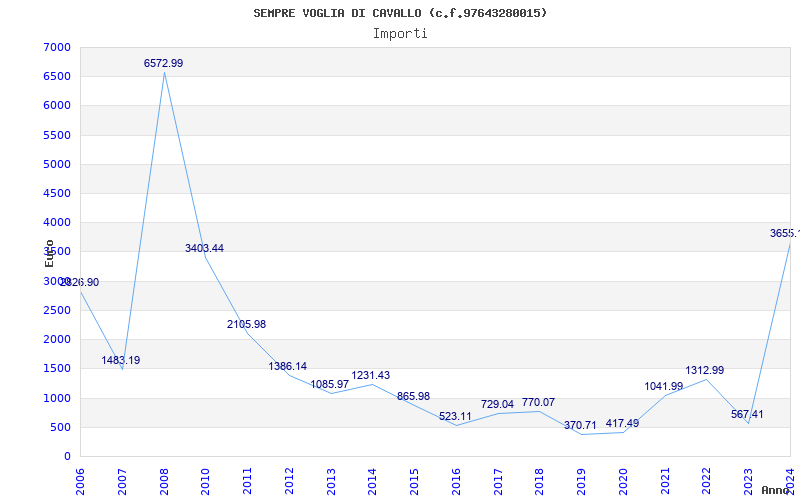800x500 pixels.
Task: Click the 6500 tick on Euro axis
Action: (57, 77)
